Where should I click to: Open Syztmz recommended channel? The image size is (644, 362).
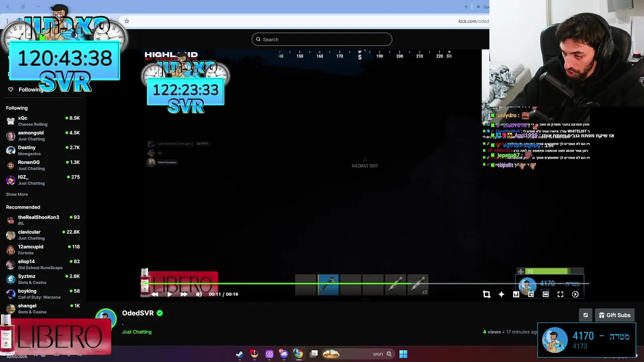point(43,279)
